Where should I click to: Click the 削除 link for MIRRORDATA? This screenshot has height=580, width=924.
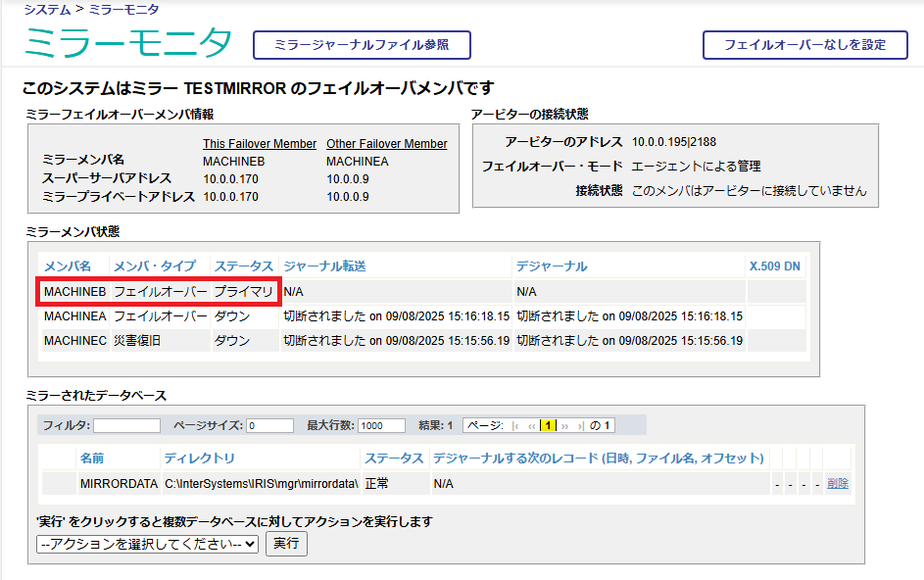[837, 484]
